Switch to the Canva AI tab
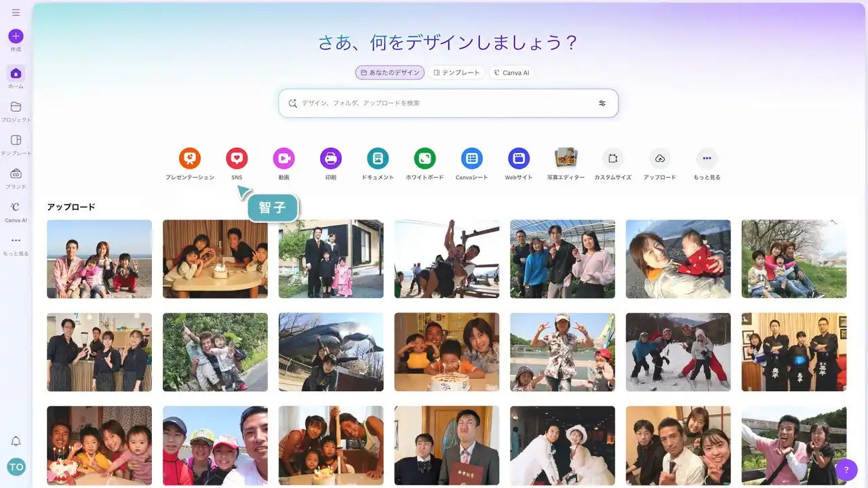Image resolution: width=868 pixels, height=488 pixels. coord(511,73)
